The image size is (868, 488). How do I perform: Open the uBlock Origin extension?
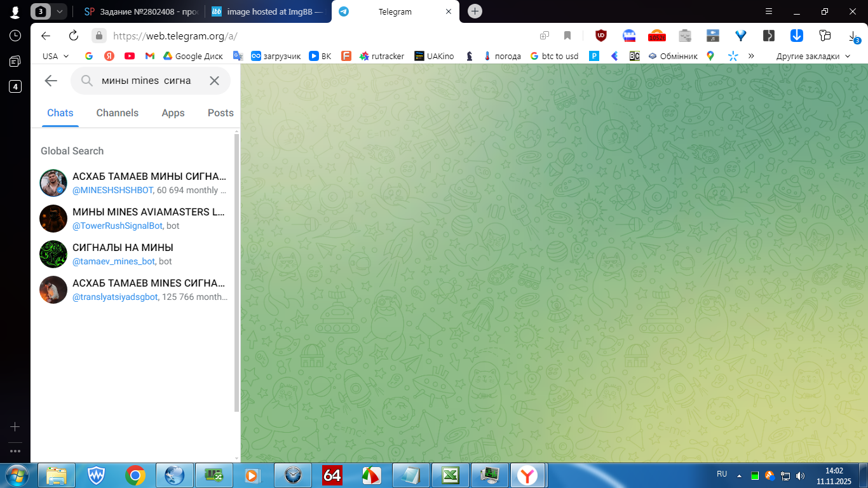point(600,36)
